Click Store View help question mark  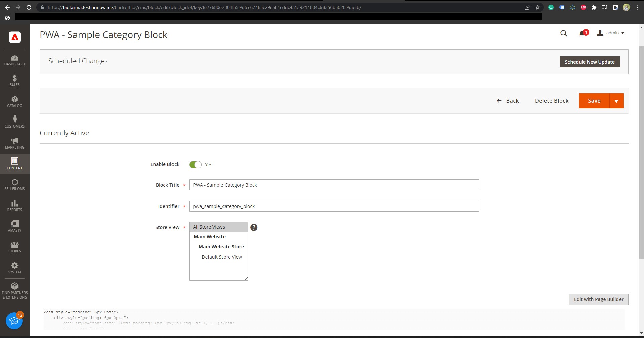click(254, 227)
